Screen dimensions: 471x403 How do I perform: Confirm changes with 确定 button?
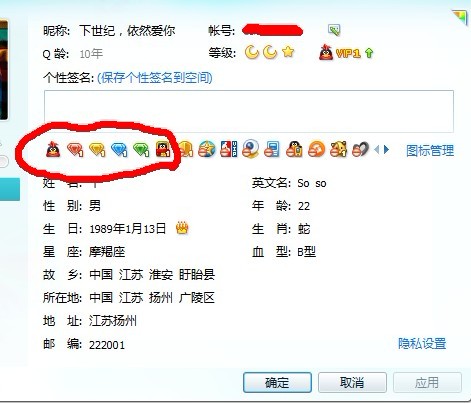(x=277, y=382)
